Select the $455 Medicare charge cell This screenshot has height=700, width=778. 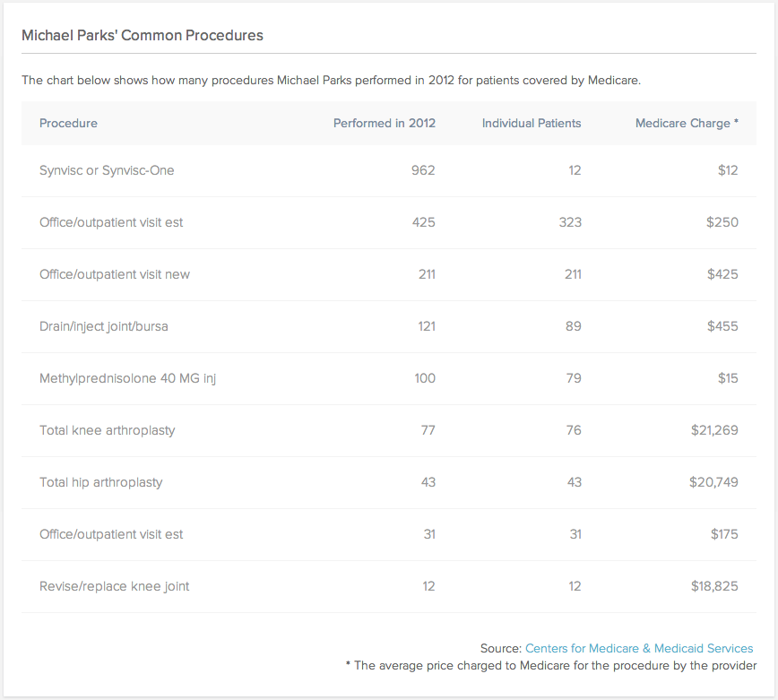click(722, 326)
